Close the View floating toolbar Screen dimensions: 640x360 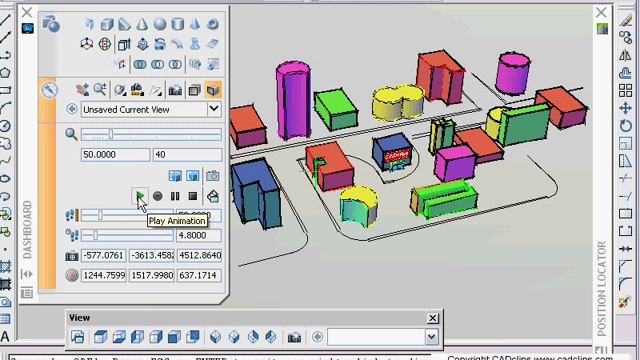(x=433, y=318)
